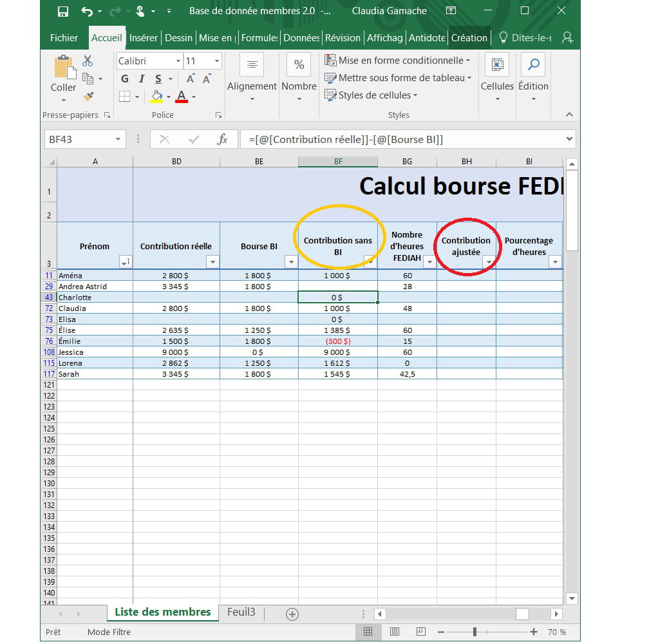Click the share person icon
Image resolution: width=649 pixels, height=644 pixels.
[567, 38]
